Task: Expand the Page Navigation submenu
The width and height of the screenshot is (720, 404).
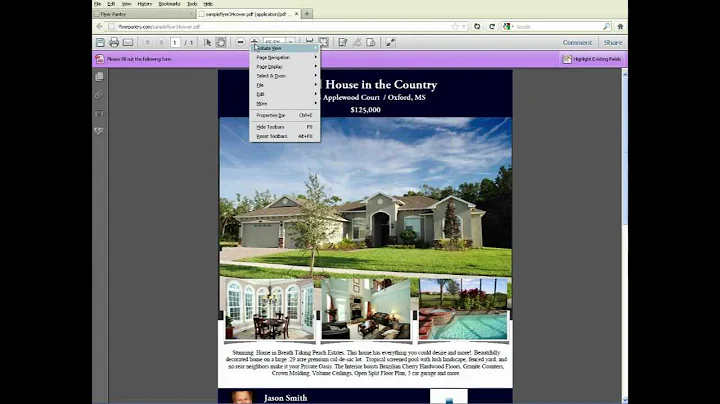Action: 285,57
